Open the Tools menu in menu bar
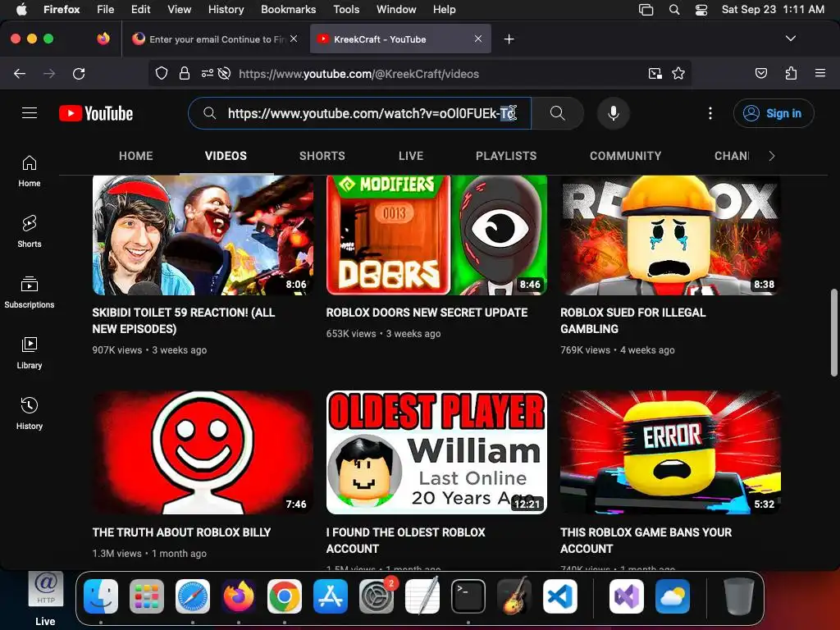Image resolution: width=840 pixels, height=630 pixels. (346, 9)
